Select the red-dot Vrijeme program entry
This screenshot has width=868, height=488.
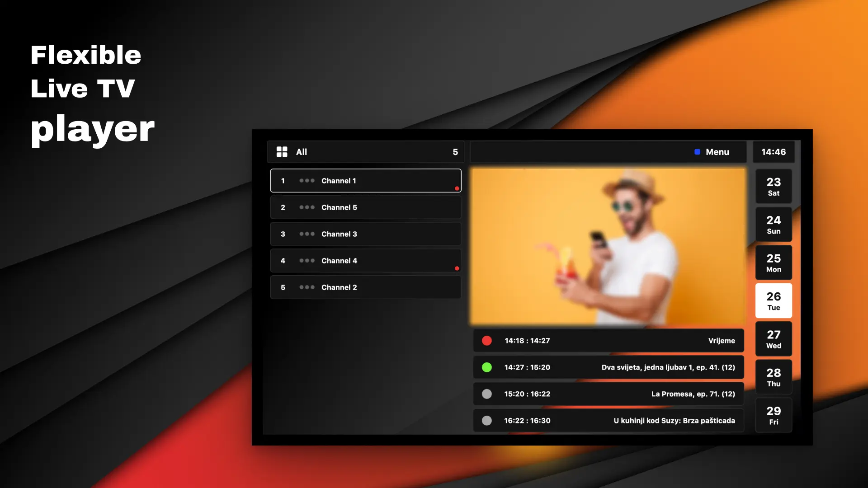pyautogui.click(x=608, y=341)
